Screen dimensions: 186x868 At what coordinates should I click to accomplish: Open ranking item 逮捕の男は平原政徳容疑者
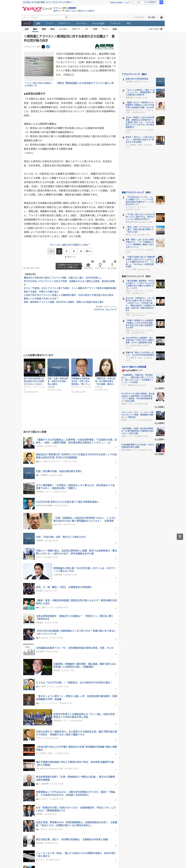point(137,79)
